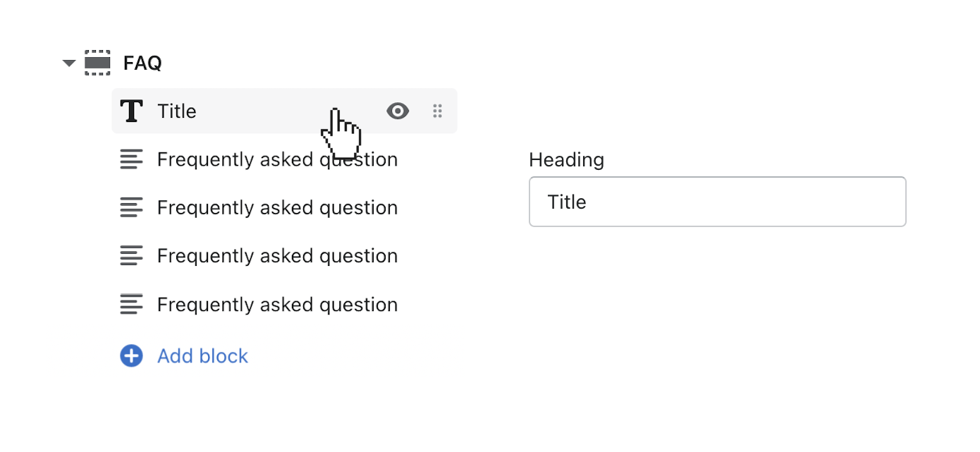The width and height of the screenshot is (980, 452).
Task: Hide the Title block with eye icon
Action: tap(398, 111)
